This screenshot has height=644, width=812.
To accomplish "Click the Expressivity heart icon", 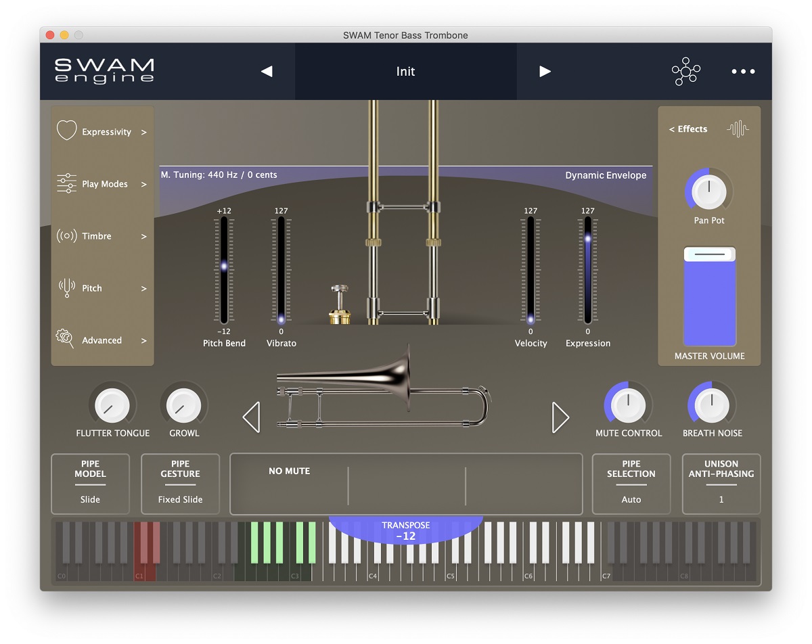I will [66, 130].
